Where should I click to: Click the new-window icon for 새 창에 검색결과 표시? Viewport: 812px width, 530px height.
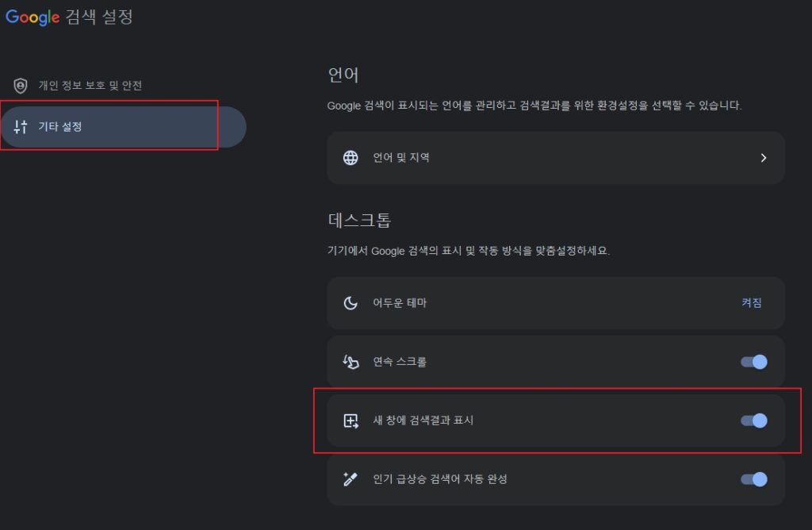click(x=350, y=421)
